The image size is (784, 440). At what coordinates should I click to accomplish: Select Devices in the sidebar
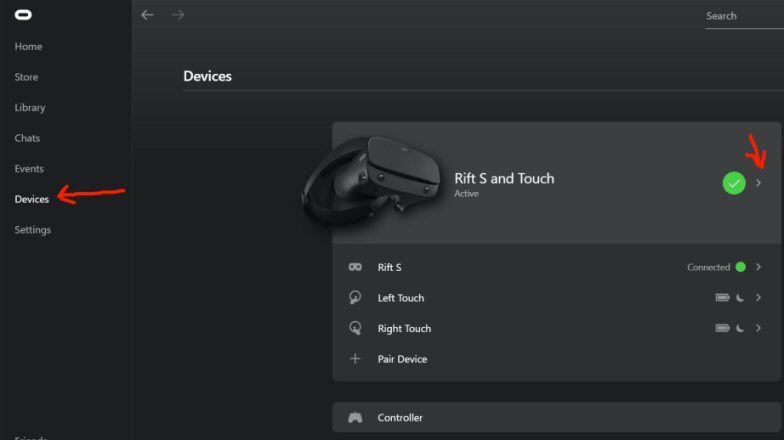[x=32, y=199]
